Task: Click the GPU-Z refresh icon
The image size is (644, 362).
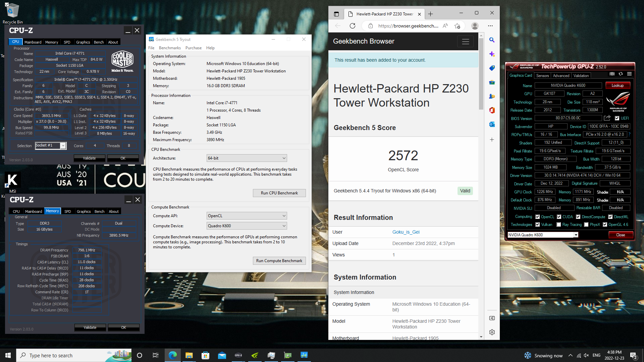Action: point(621,74)
